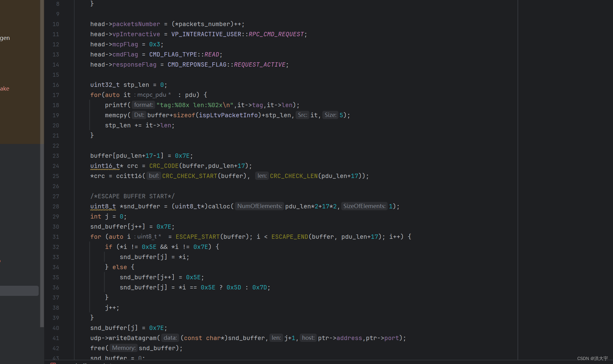Click the READ enum constant on line 13

(212, 55)
